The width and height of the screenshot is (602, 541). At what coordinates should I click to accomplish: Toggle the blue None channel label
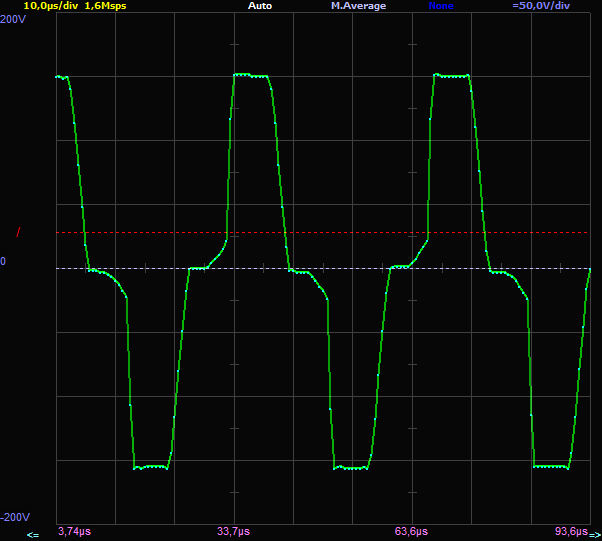click(x=442, y=6)
